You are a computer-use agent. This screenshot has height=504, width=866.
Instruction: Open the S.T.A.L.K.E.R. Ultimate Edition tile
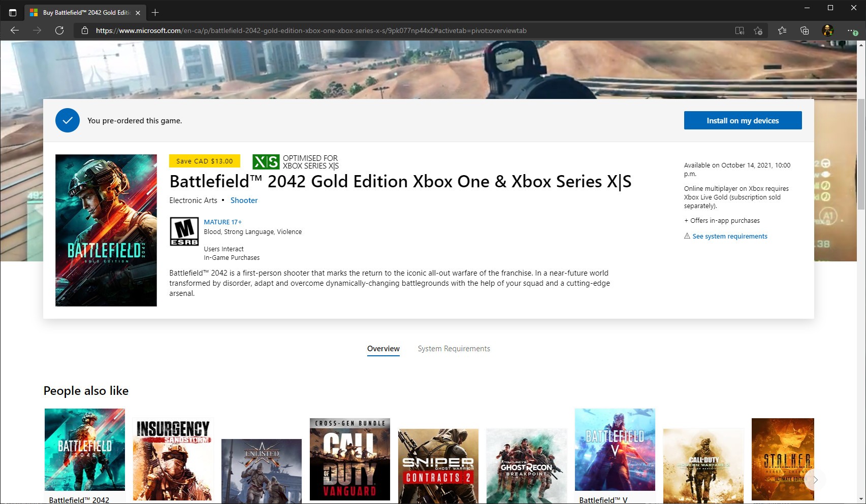783,459
